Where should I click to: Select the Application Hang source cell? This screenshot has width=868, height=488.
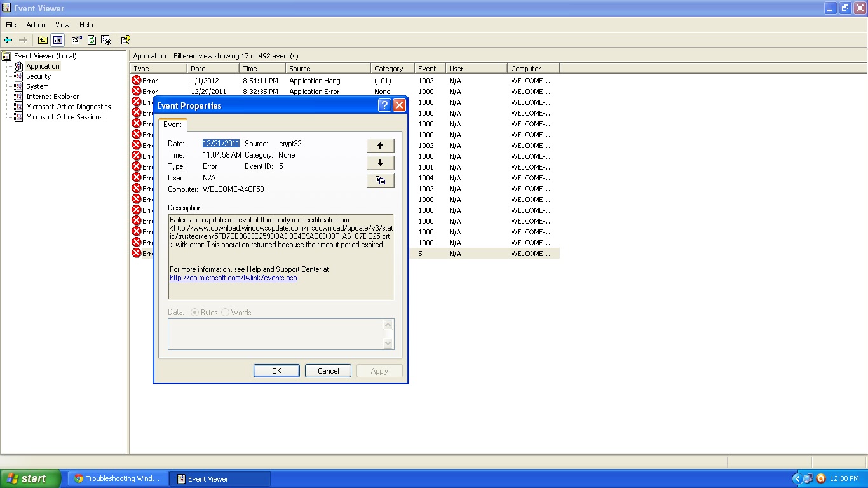coord(315,81)
